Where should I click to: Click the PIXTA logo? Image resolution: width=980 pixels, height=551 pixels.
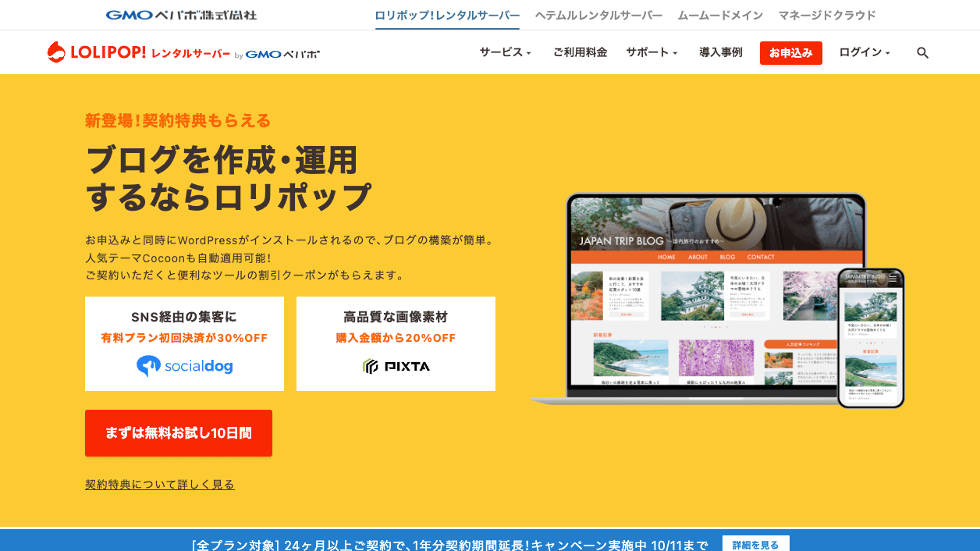(396, 366)
